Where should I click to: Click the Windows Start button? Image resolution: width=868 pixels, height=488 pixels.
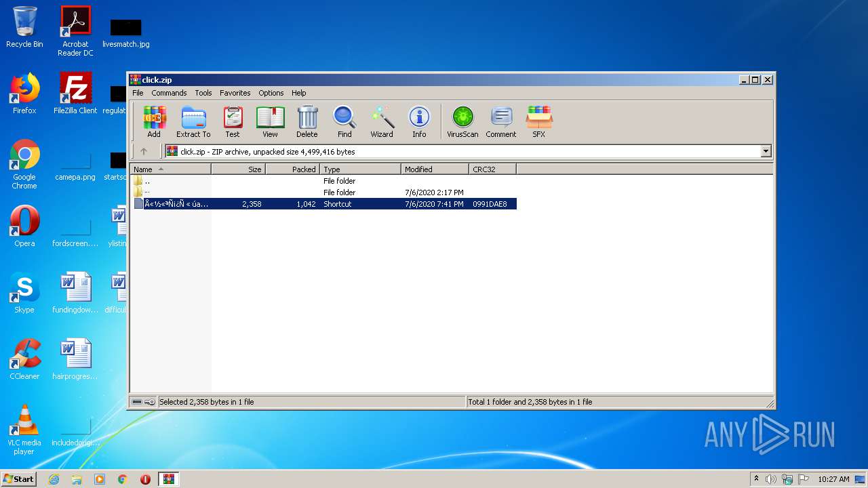(x=19, y=479)
